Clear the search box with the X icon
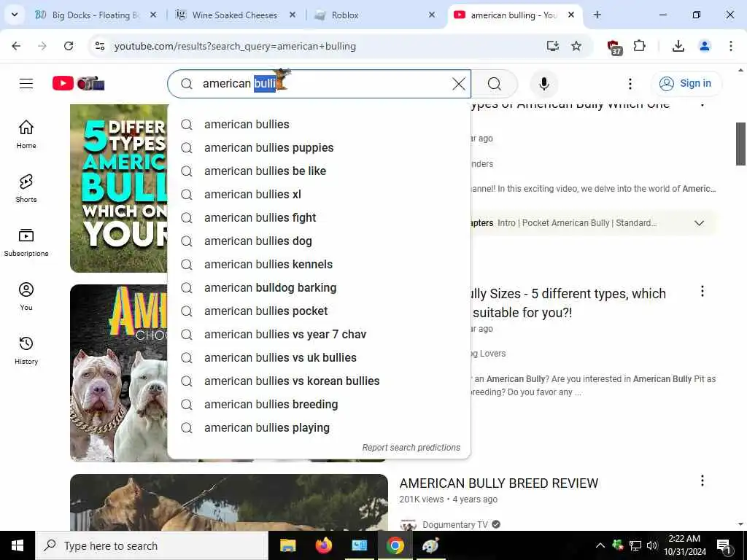The image size is (747, 560). click(x=459, y=84)
